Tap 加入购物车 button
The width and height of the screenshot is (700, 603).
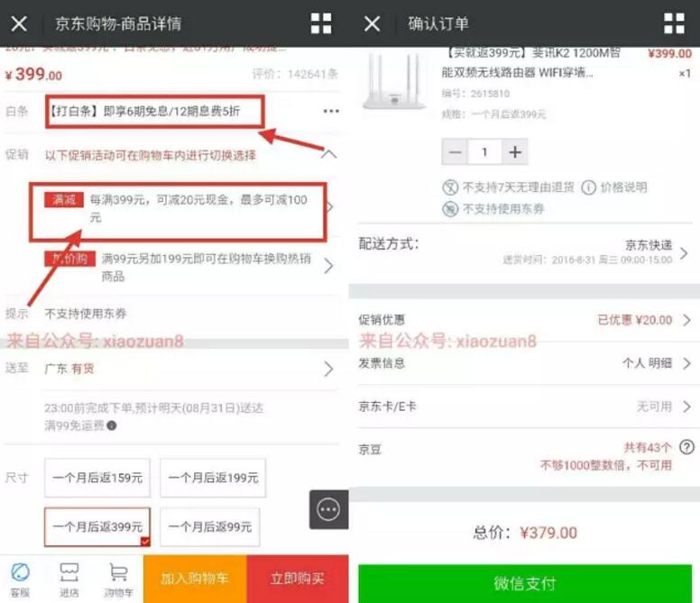[195, 579]
